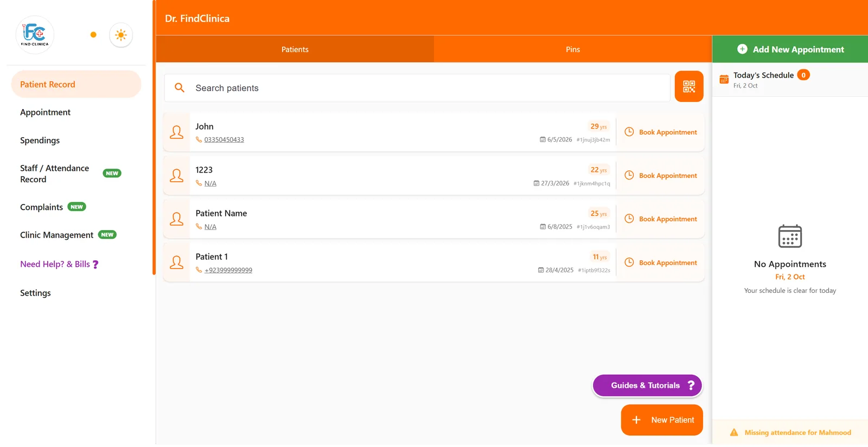Click the phone icon next to 03350450433

[x=199, y=139]
